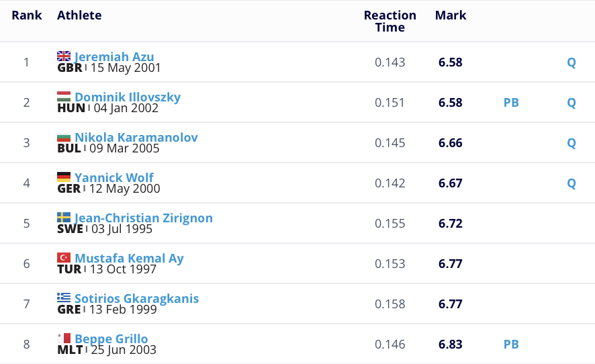Click the Reaction Time column header

pos(390,21)
